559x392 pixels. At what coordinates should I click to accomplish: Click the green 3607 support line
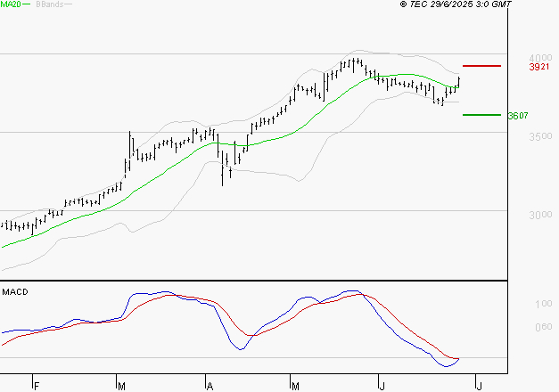tap(481, 115)
